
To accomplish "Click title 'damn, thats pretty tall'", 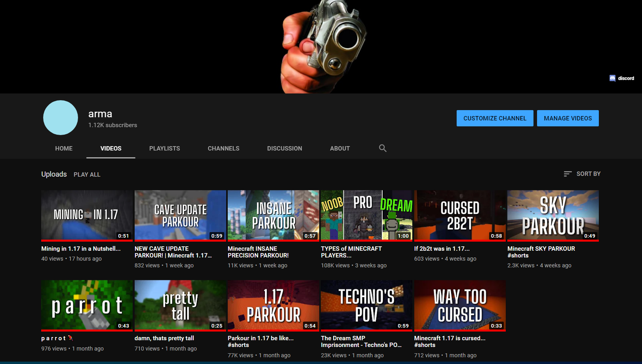I will click(164, 338).
